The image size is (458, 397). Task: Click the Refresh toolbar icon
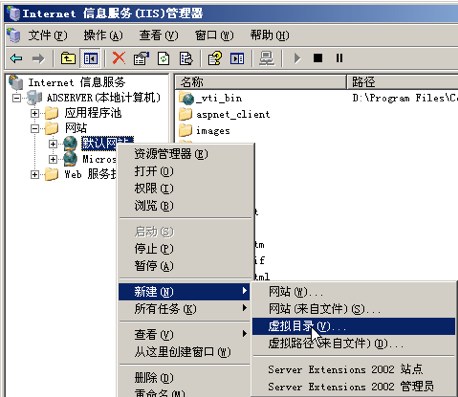point(163,58)
